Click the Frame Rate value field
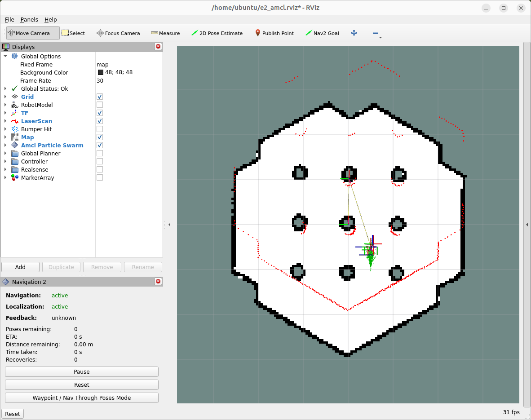Viewport: 531px width, 420px height. [x=129, y=80]
